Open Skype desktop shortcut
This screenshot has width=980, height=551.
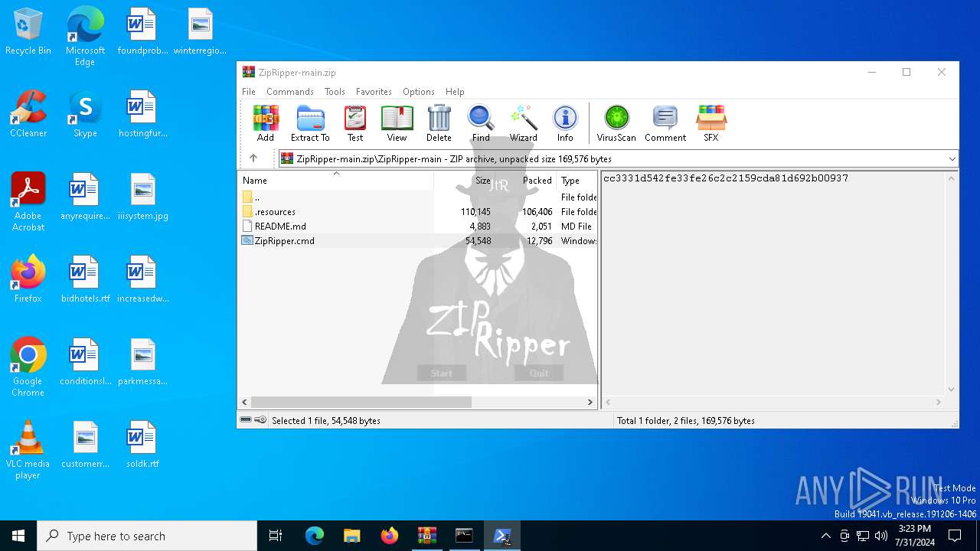tap(85, 115)
